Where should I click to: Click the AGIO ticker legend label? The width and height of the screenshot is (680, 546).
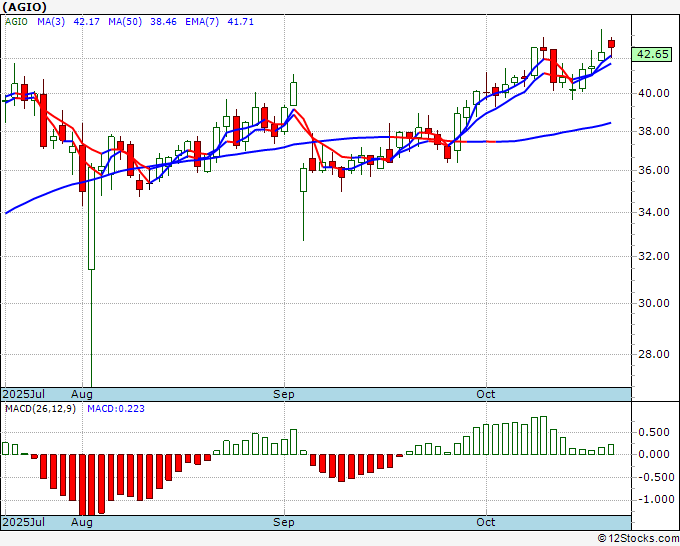[x=16, y=22]
